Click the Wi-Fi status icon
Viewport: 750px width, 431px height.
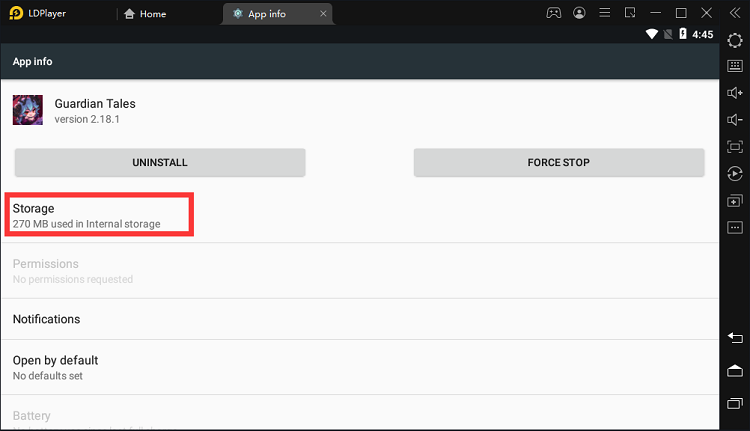point(651,34)
